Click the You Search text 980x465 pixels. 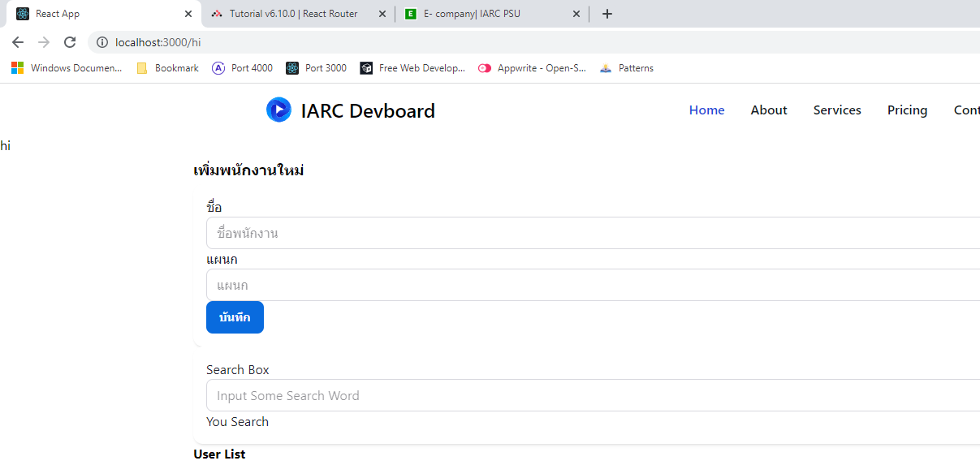tap(237, 421)
